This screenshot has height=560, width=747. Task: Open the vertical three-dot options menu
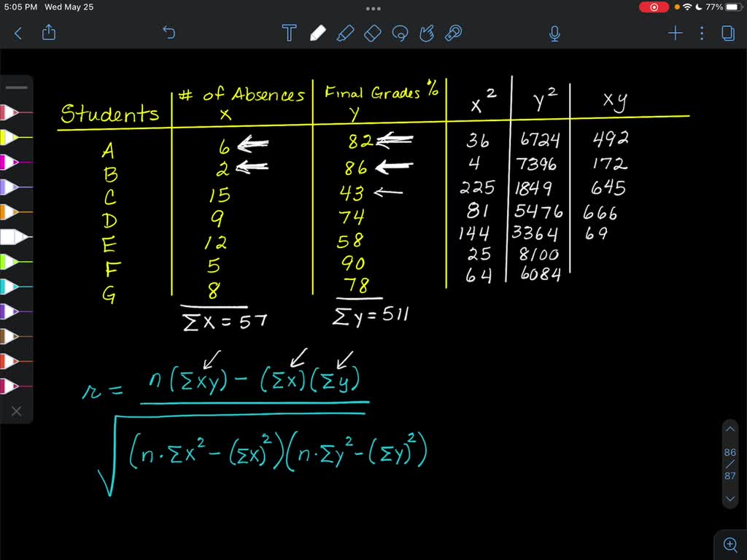702,33
